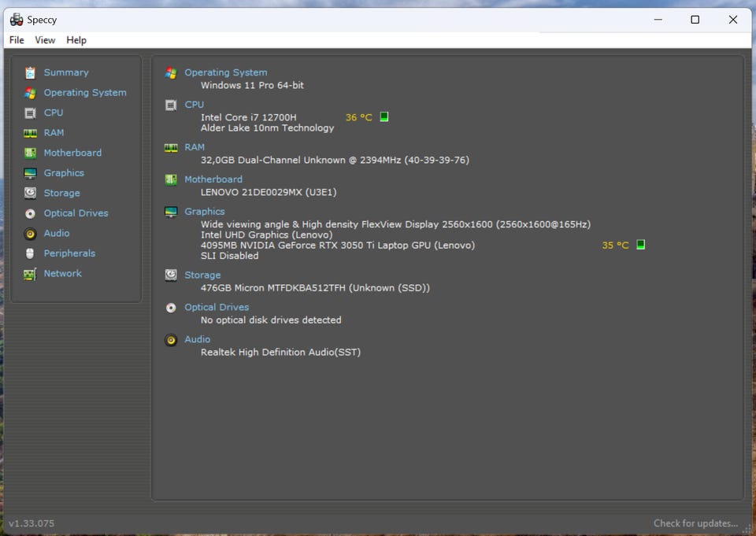The image size is (756, 536).
Task: Open Peripherals section in the sidebar
Action: [x=69, y=253]
